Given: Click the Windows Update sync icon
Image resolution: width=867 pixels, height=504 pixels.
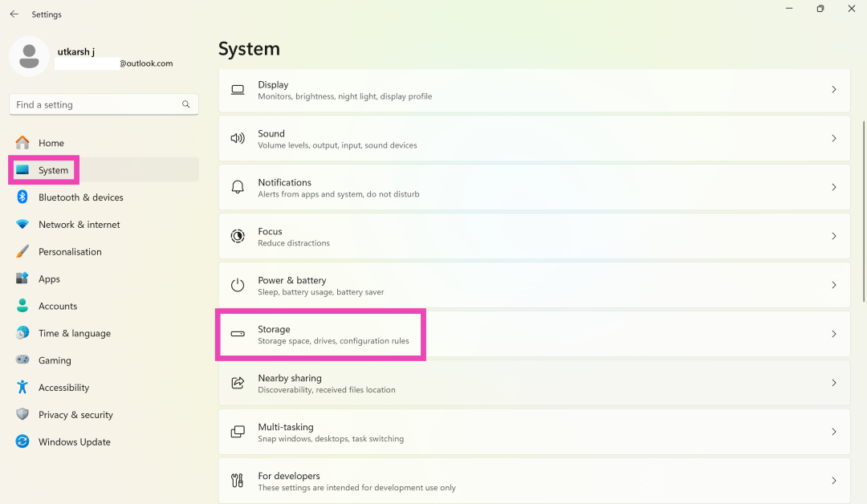Looking at the screenshot, I should 22,442.
